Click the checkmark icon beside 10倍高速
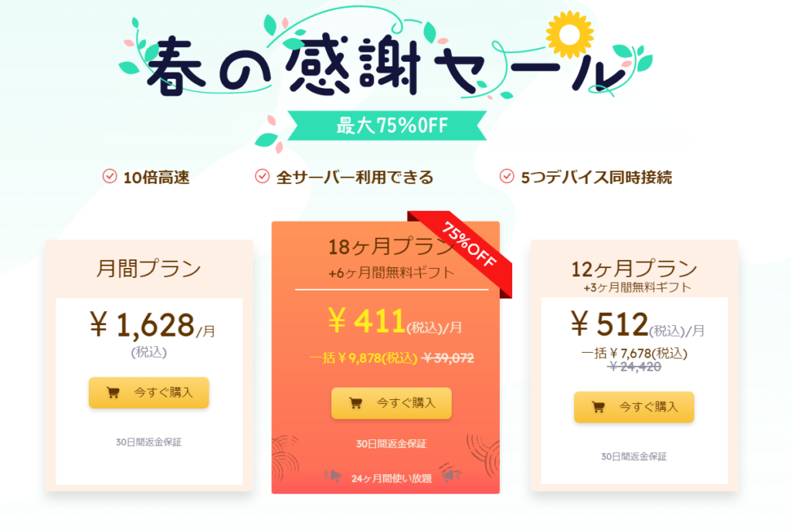The height and width of the screenshot is (532, 791). [110, 177]
